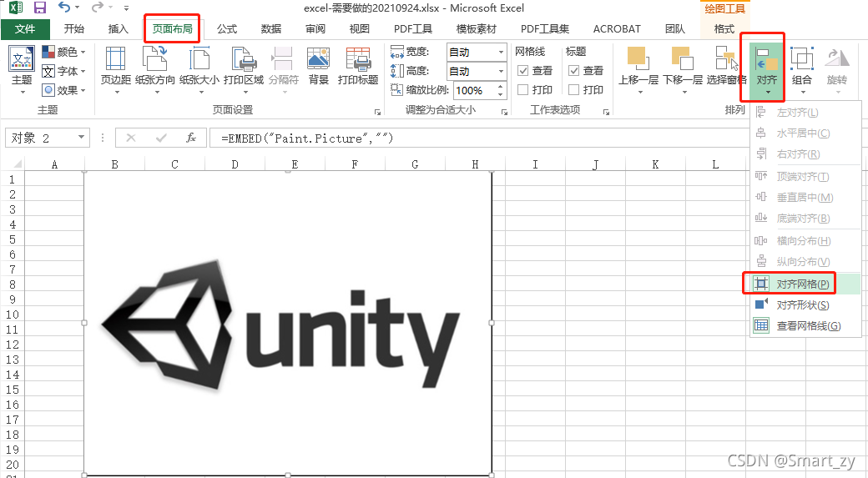Check 网格线 打印 checkbox
This screenshot has width=868, height=478.
pos(522,89)
